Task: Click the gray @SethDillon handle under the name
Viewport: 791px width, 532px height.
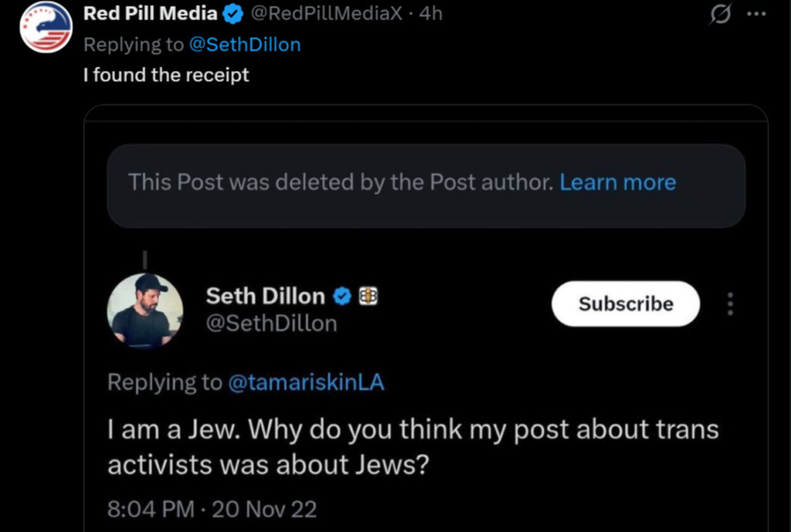Action: [x=271, y=324]
